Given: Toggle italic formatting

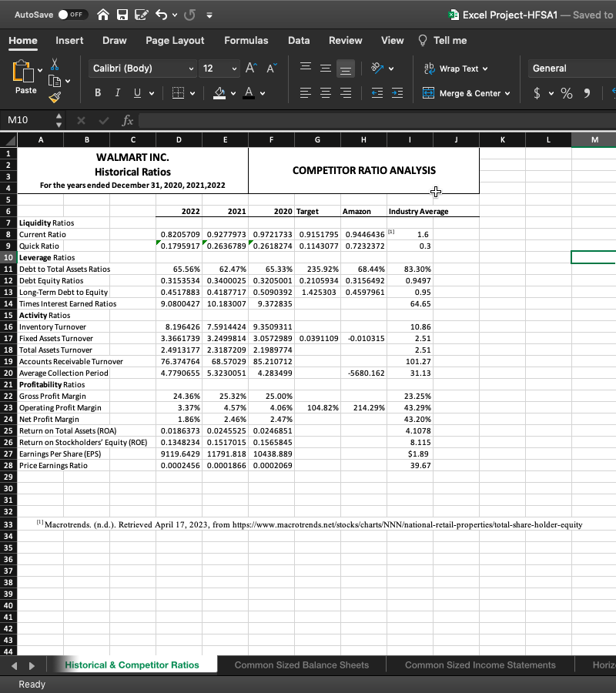Looking at the screenshot, I should tap(117, 93).
